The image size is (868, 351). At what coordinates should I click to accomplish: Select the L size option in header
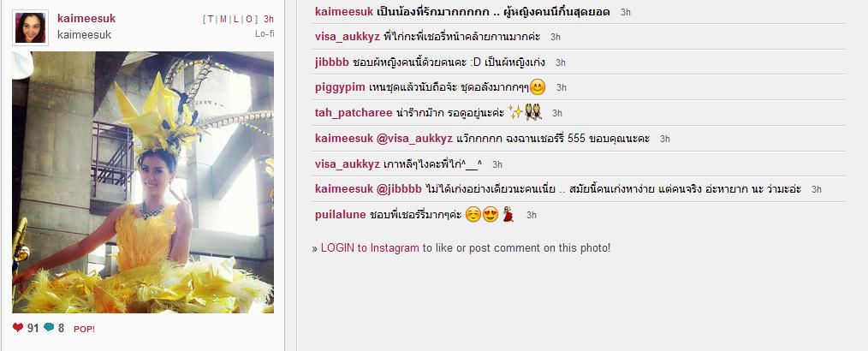pyautogui.click(x=235, y=20)
